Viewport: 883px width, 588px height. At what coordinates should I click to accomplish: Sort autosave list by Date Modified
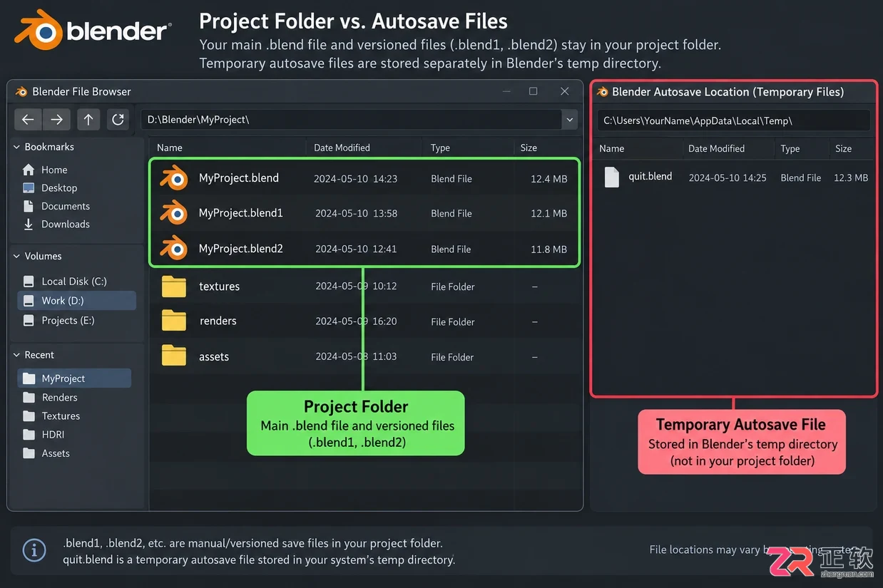click(716, 148)
